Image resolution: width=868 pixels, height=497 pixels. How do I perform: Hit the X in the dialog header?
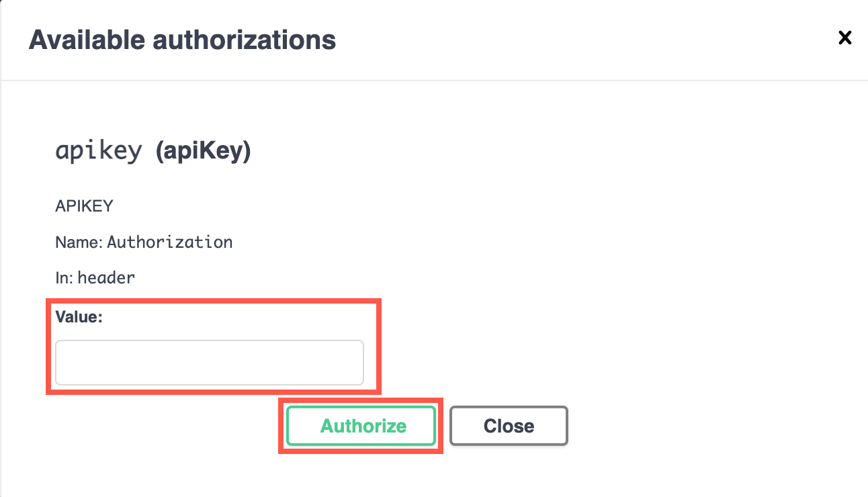[x=844, y=38]
